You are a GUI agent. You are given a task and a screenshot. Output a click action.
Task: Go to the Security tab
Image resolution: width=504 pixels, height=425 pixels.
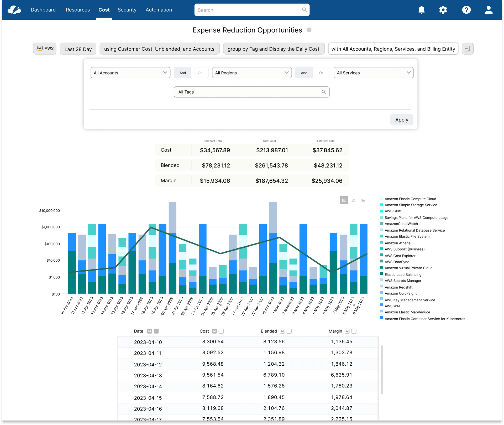coord(127,10)
